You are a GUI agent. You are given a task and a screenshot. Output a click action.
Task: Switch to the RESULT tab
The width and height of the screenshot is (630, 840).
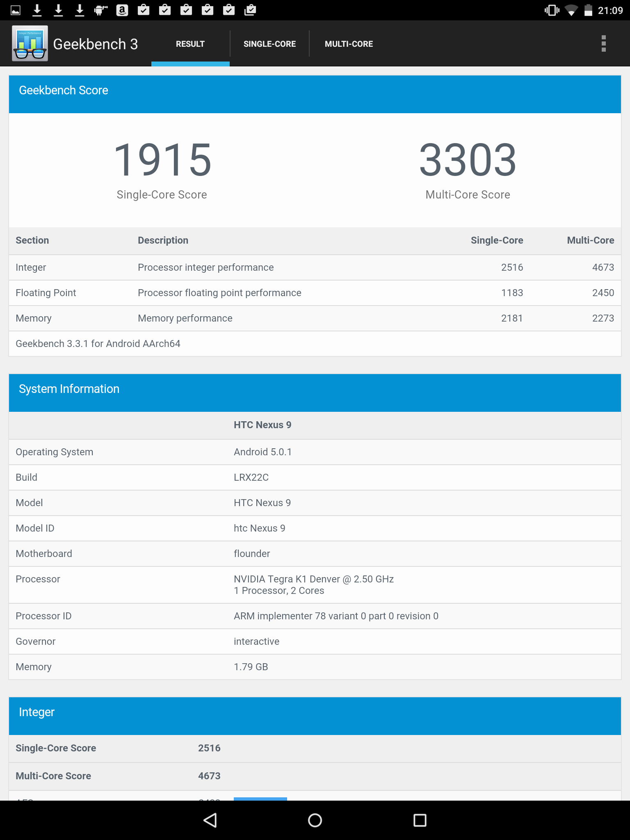click(190, 44)
